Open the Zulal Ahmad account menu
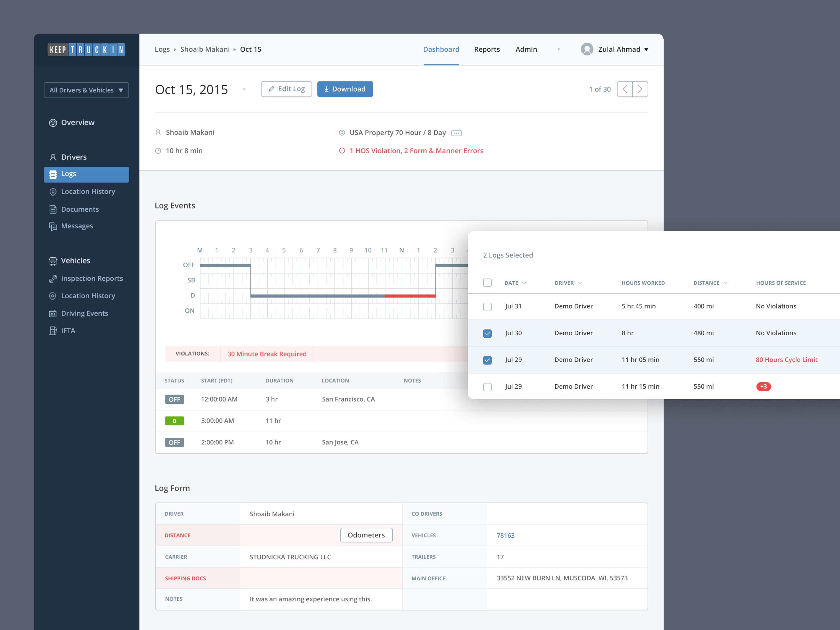Image resolution: width=840 pixels, height=630 pixels. [618, 49]
